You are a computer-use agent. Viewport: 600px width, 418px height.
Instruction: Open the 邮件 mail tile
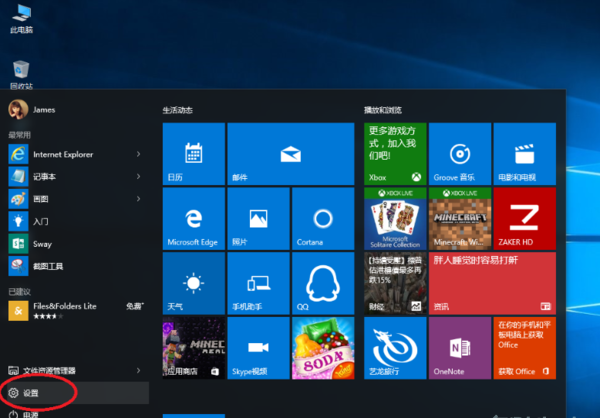click(291, 154)
